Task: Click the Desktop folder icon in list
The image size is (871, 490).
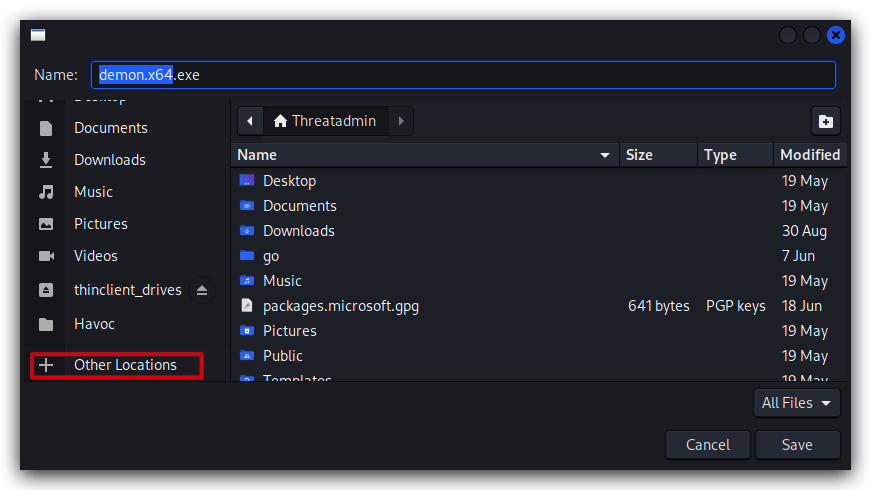Action: coord(247,181)
